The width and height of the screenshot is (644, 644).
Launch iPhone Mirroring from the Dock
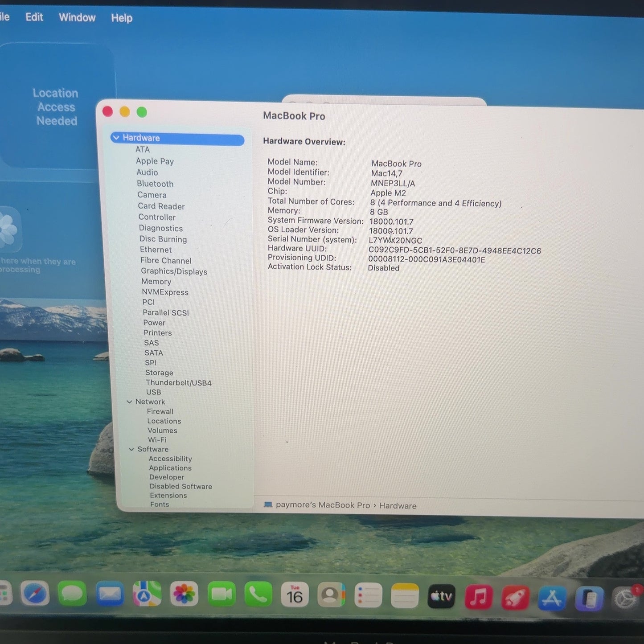tap(589, 598)
